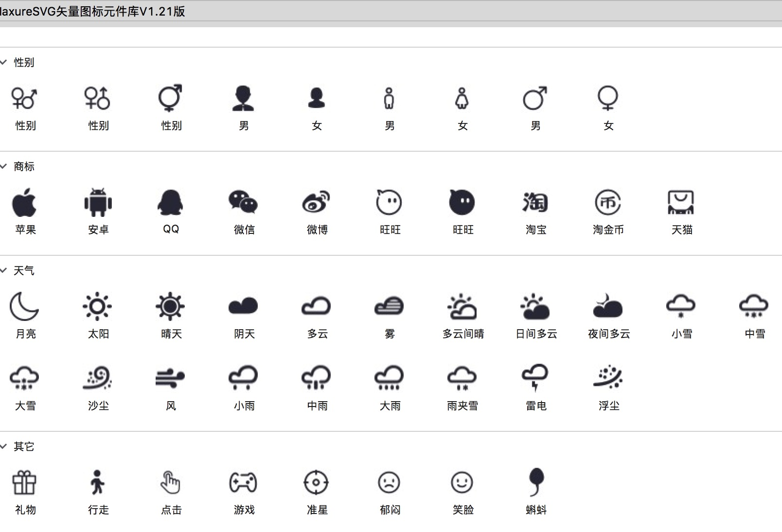Image resolution: width=782 pixels, height=532 pixels.
Task: Click the 性别 section header label
Action: pyautogui.click(x=24, y=62)
